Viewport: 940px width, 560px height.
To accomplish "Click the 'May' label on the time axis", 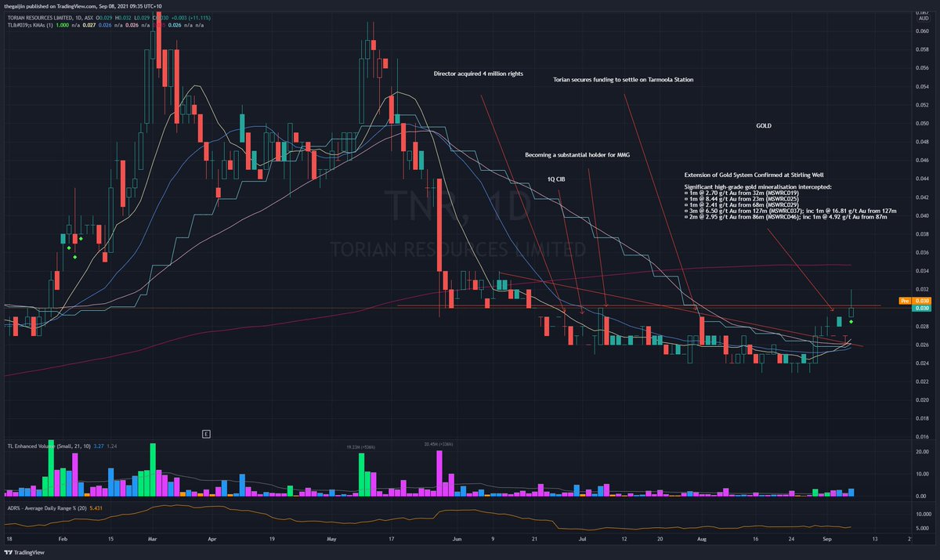I will [x=332, y=540].
